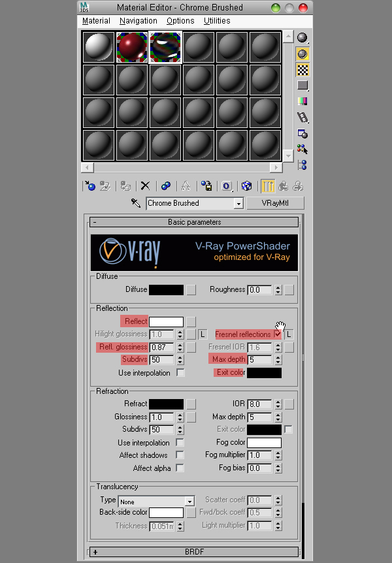Click Assign Material to Selection icon
392x563 pixels.
(125, 185)
